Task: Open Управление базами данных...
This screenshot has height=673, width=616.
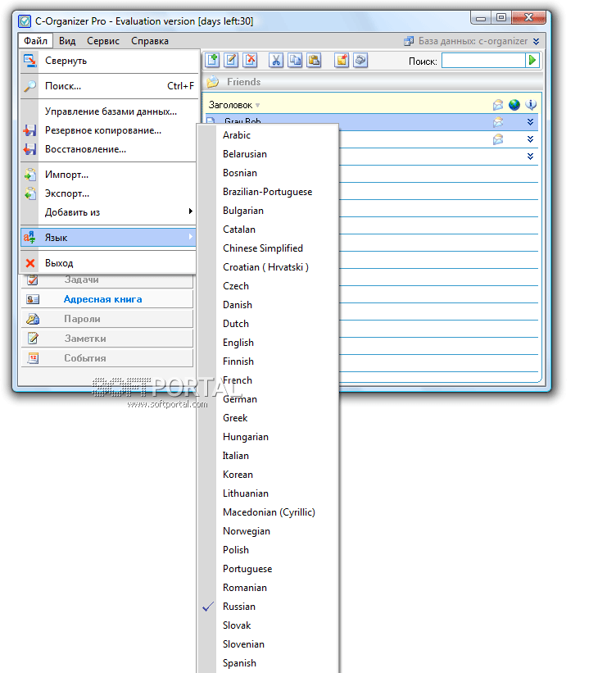Action: tap(108, 111)
